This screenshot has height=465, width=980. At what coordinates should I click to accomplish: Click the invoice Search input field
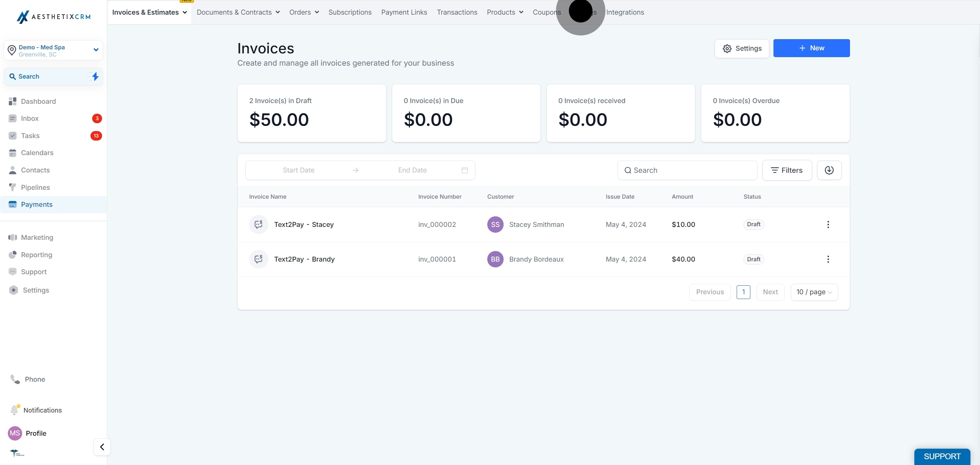pyautogui.click(x=687, y=170)
